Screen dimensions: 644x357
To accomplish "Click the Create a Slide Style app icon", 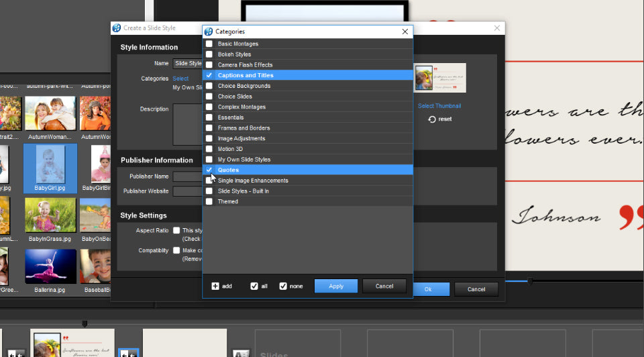I will [117, 28].
